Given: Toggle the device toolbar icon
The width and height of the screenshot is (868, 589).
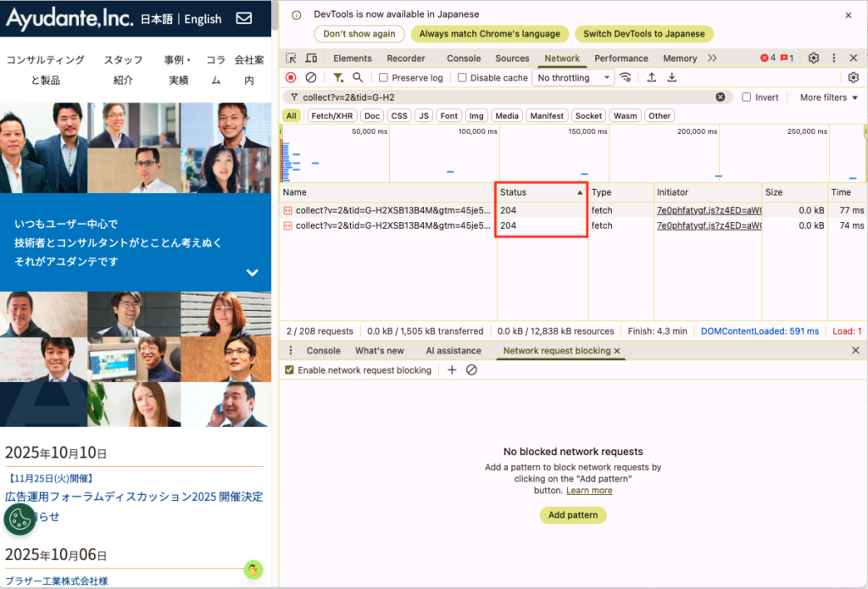Looking at the screenshot, I should coord(311,58).
